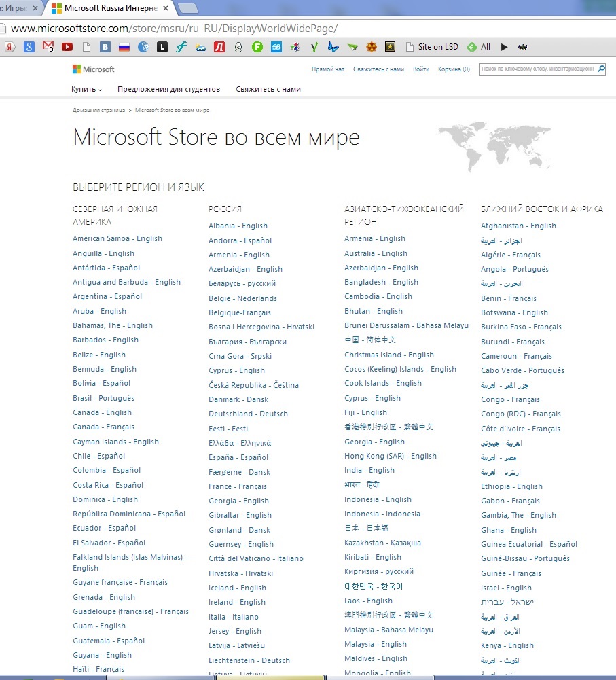The width and height of the screenshot is (616, 680).
Task: Open the gold star bookmark icon
Action: 390,47
